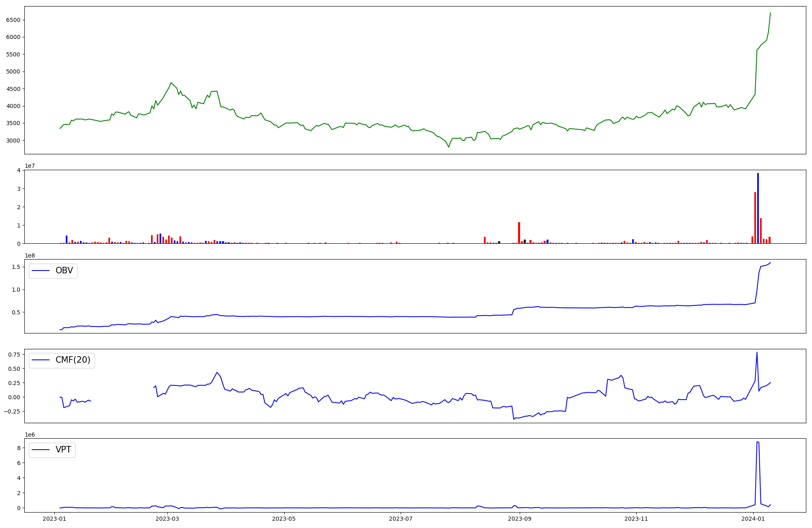Click the green price peak in March 2023
The width and height of the screenshot is (812, 528).
point(171,83)
